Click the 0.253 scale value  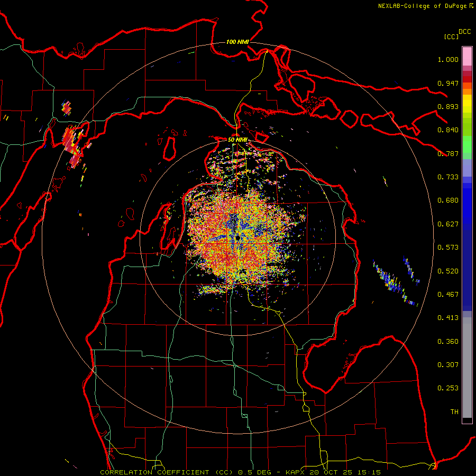[x=448, y=388]
